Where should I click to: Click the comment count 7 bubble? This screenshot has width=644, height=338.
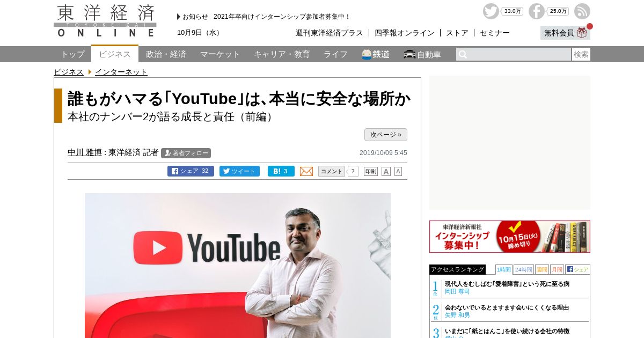point(353,172)
